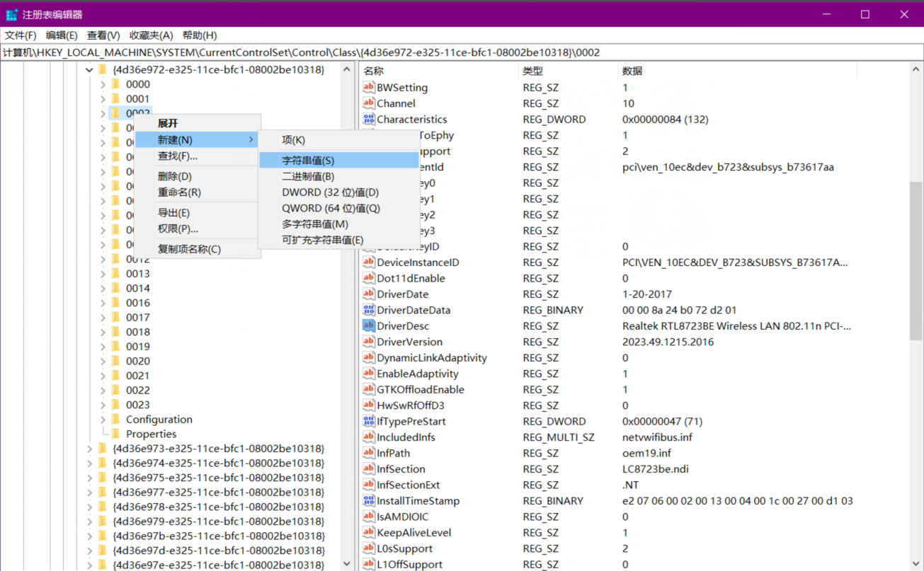The width and height of the screenshot is (924, 571).
Task: Open the 帮助(H) menu
Action: tap(200, 35)
